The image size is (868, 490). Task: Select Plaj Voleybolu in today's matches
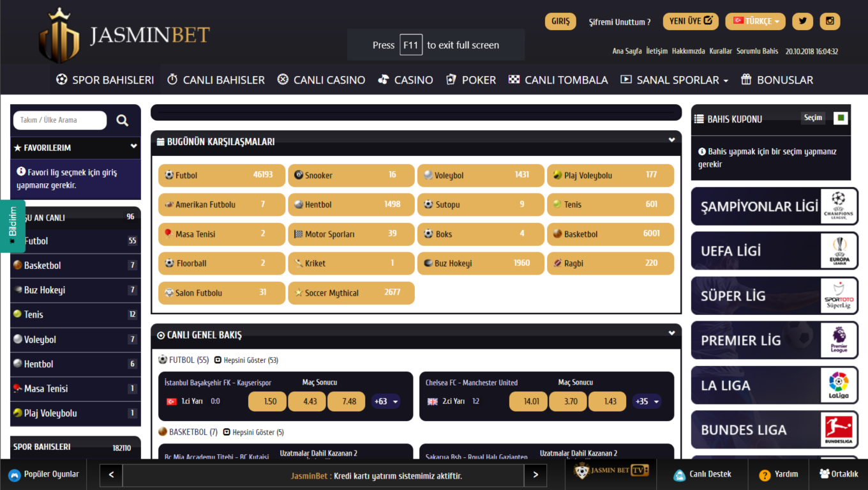[x=610, y=175]
